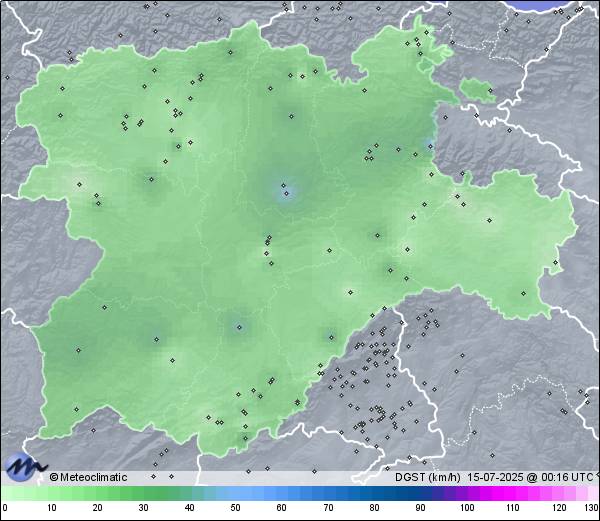Screen dimensions: 600x521
Task: Click the scale label 120
Action: [559, 508]
